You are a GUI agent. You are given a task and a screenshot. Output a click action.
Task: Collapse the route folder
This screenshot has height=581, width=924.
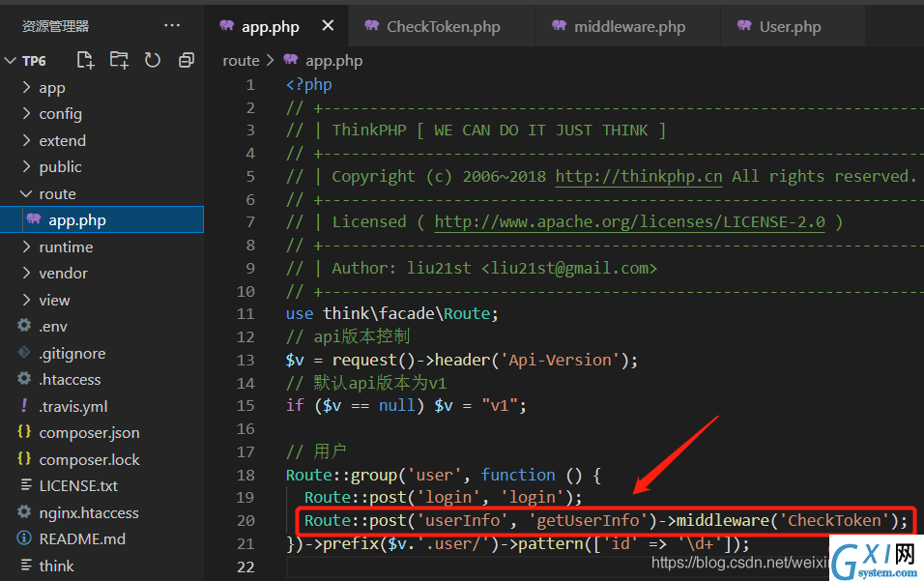[x=26, y=193]
